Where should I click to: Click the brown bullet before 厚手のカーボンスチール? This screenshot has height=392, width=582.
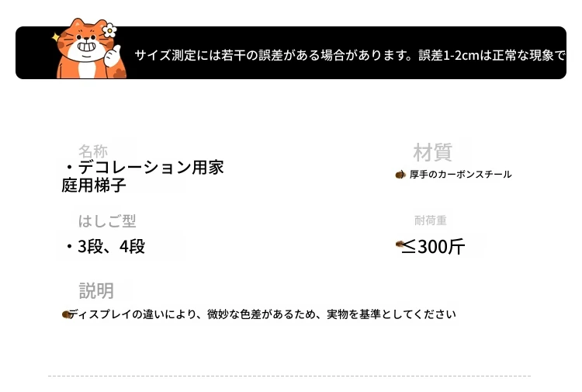tap(400, 175)
